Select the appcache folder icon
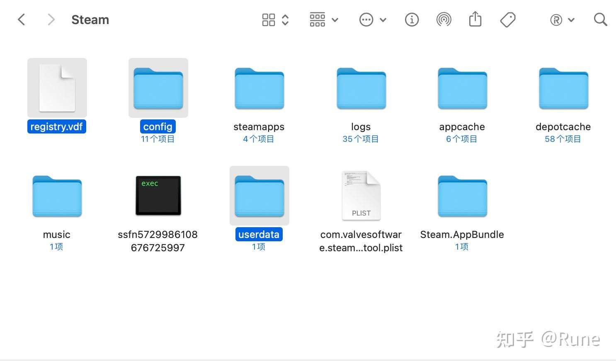 coord(462,88)
